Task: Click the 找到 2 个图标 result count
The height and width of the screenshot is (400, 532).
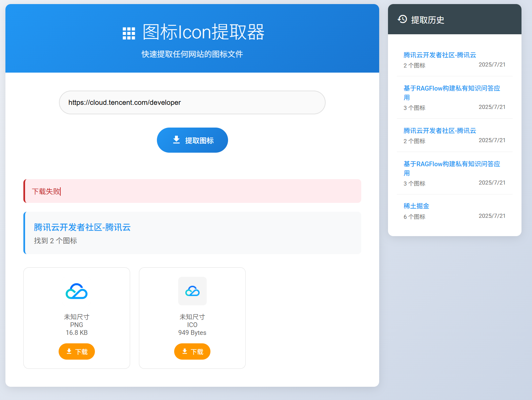Action: pyautogui.click(x=56, y=241)
